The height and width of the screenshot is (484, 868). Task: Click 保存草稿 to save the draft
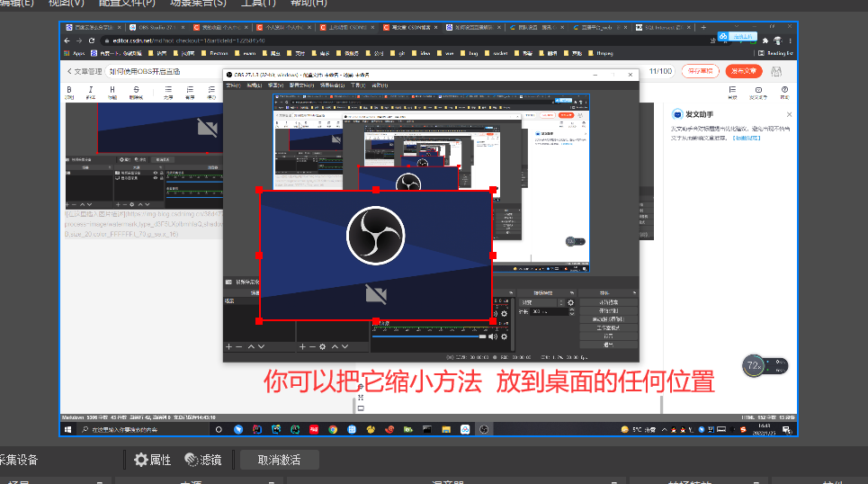click(701, 71)
